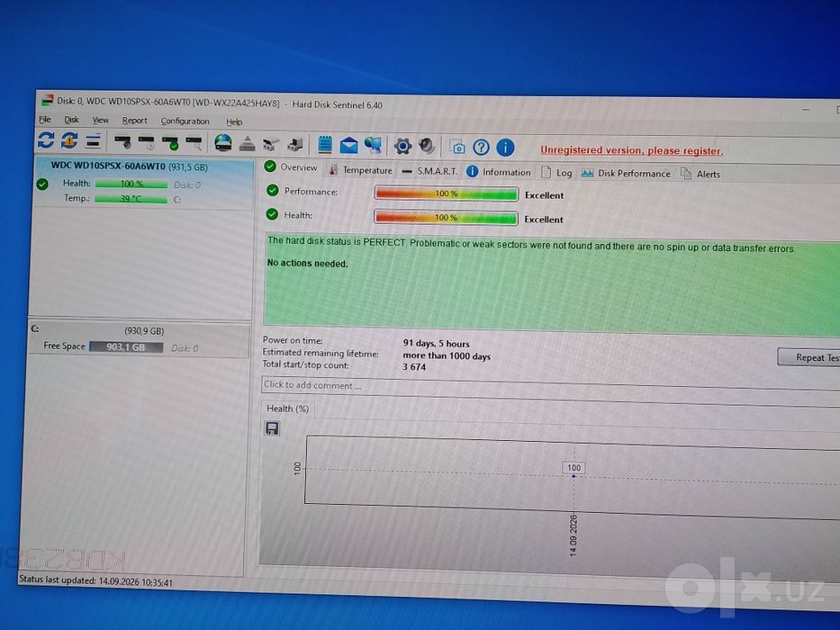Click the Repeat Test button

pos(808,357)
